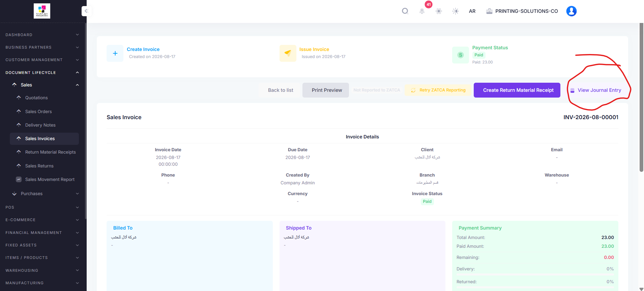Viewport: 644px width, 291px height.
Task: Click the Create Invoice plus icon
Action: [115, 53]
